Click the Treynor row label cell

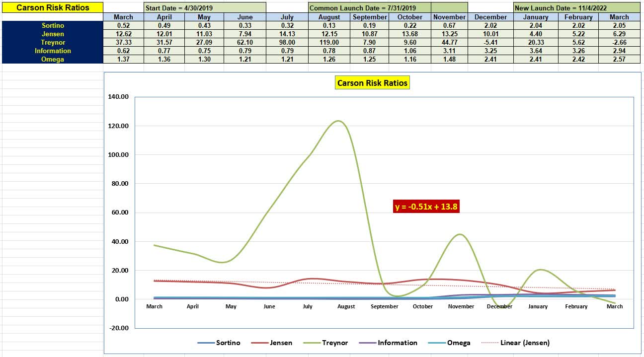(52, 42)
